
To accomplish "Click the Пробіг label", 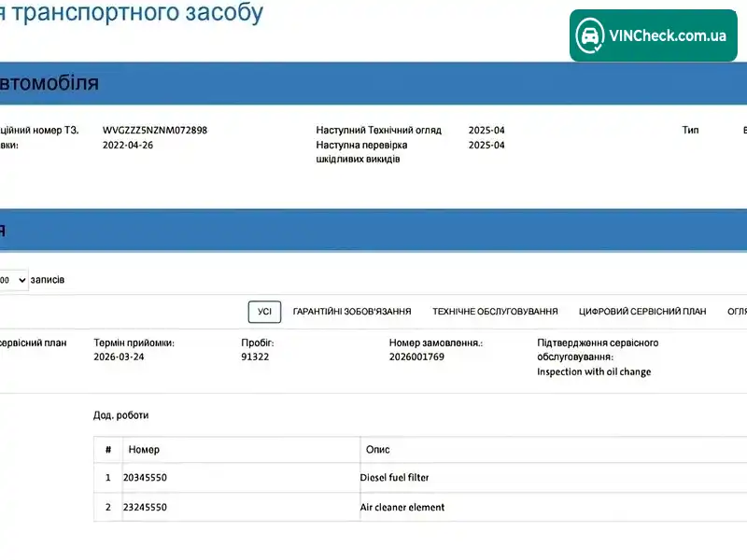I will [258, 343].
